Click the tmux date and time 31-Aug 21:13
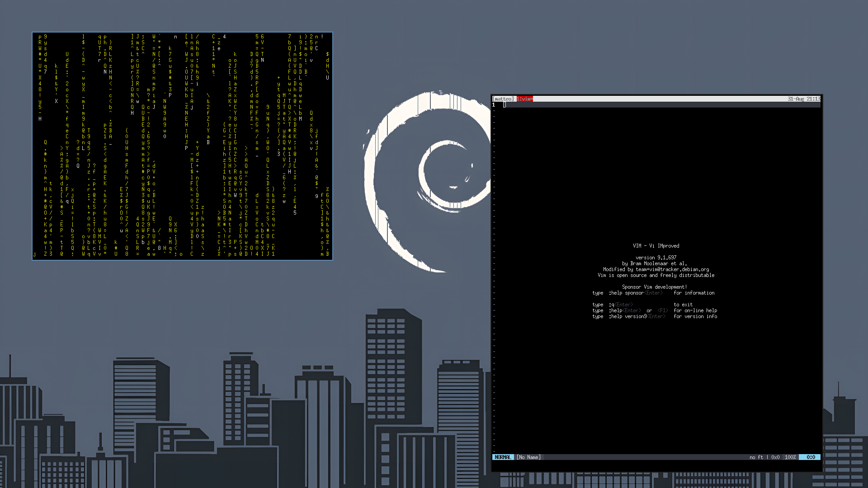868x488 pixels. coord(804,99)
